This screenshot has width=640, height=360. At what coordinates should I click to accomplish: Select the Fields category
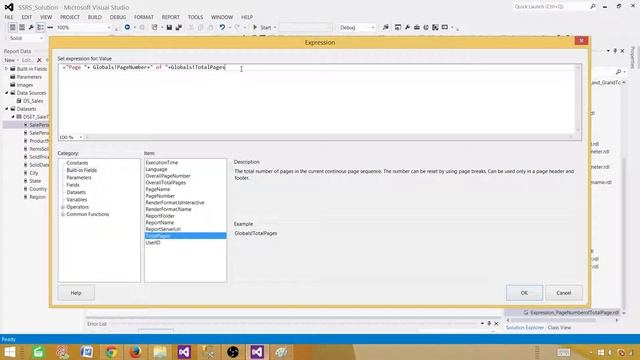coord(73,185)
